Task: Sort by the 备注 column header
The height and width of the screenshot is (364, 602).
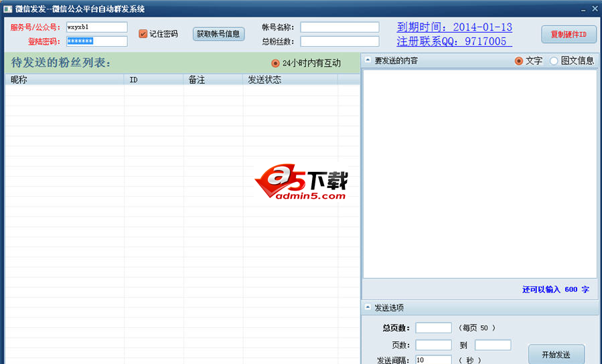Action: point(213,80)
